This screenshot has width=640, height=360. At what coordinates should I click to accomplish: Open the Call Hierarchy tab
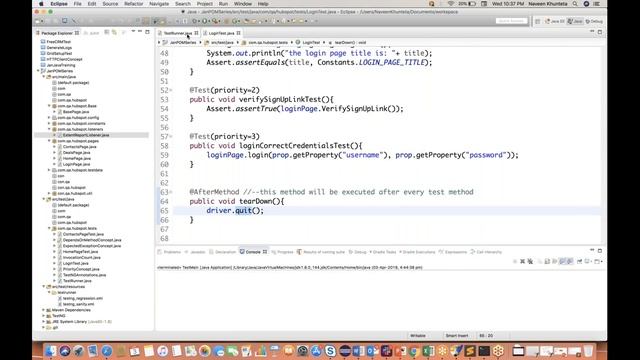pos(486,252)
